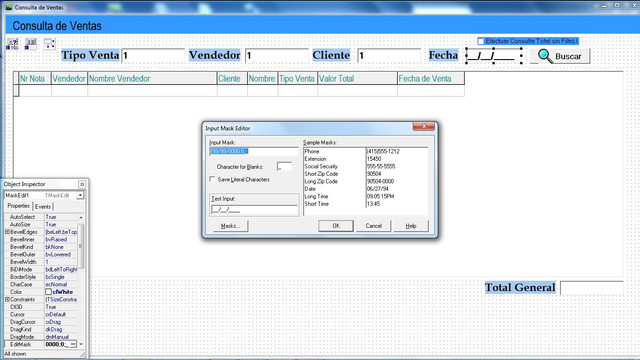640x360 pixels.
Task: Click the Color cfWhite swatch box
Action: coord(48,292)
